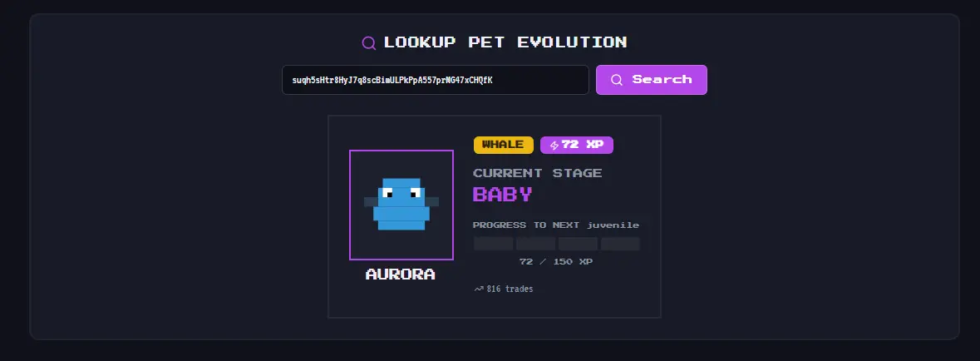Click the progress to juvenile XP bar
Screen dimensions: 980x361
[556, 244]
